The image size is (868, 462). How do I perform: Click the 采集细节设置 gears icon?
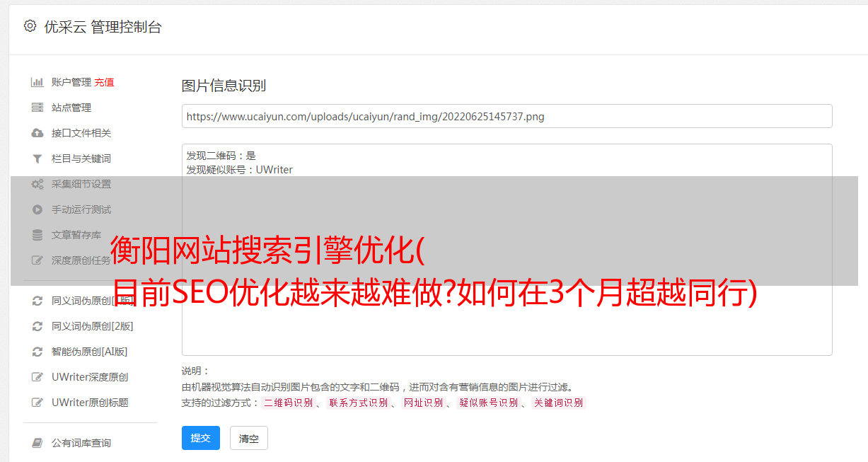click(x=37, y=184)
